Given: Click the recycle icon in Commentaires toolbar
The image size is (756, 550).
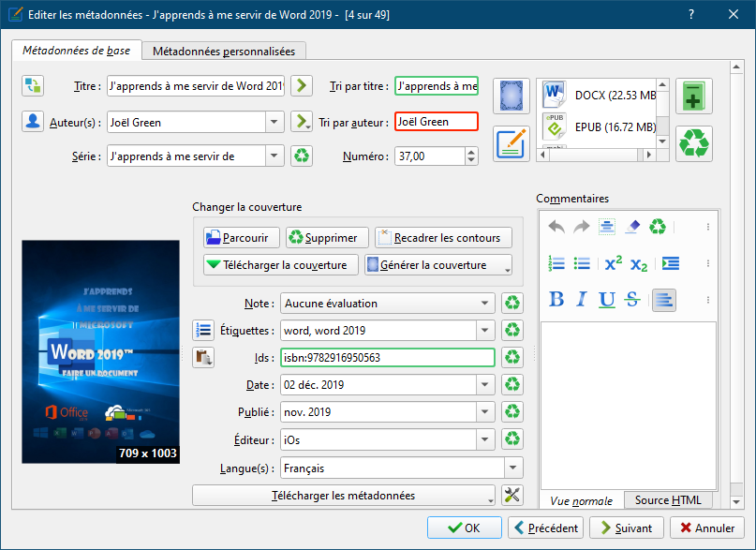Looking at the screenshot, I should [x=657, y=227].
